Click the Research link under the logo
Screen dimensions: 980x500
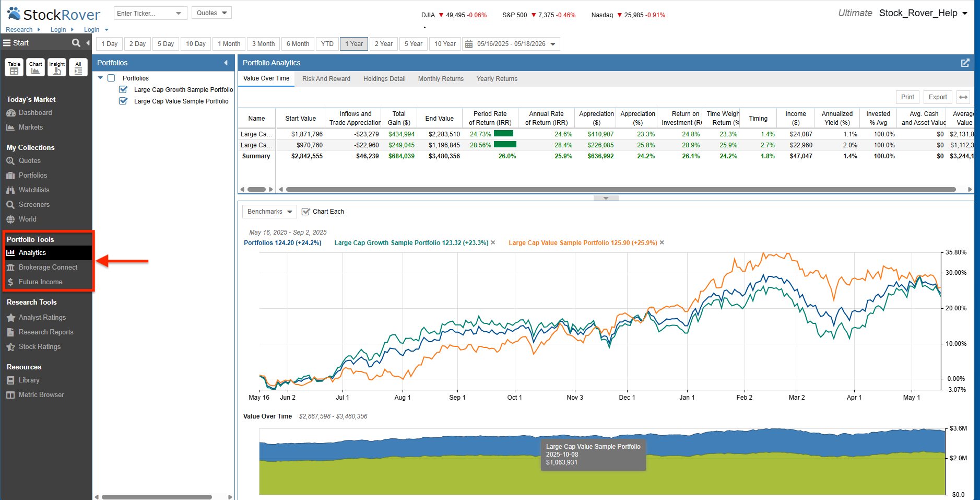click(19, 30)
